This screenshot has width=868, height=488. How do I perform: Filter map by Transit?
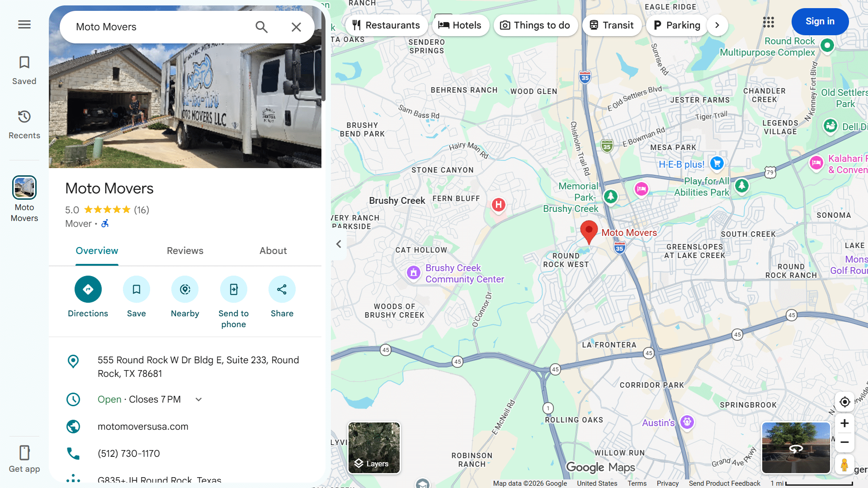click(x=612, y=25)
